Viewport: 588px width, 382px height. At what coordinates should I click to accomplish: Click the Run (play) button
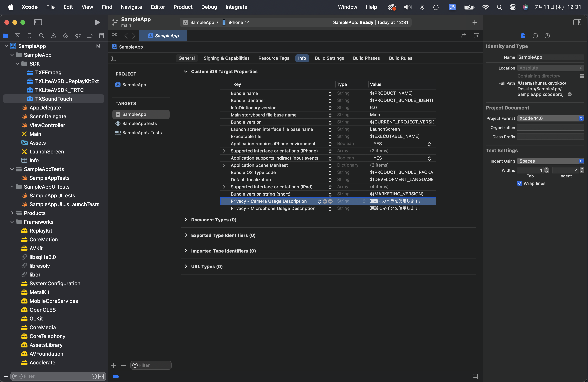point(97,22)
